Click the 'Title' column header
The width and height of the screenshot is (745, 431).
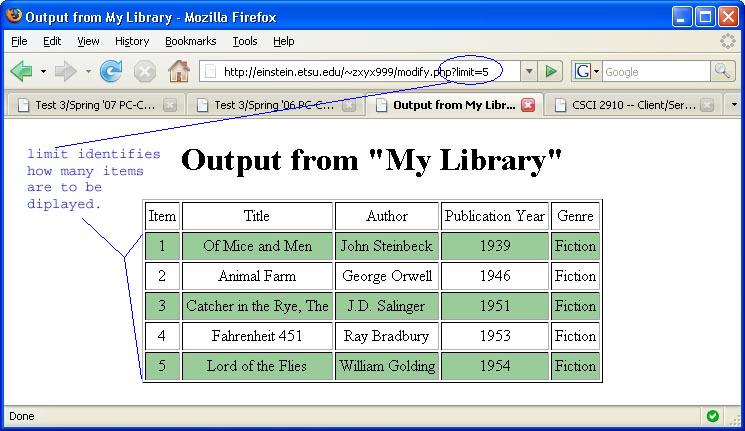point(257,216)
